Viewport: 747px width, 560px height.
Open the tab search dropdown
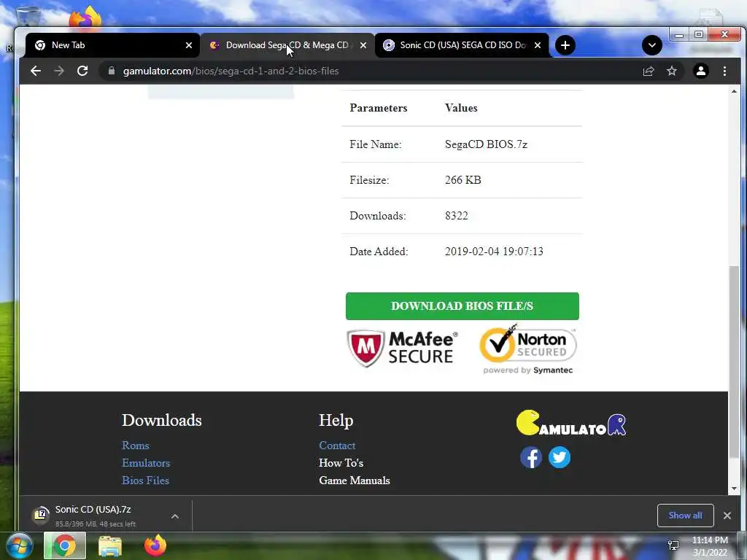pos(651,45)
